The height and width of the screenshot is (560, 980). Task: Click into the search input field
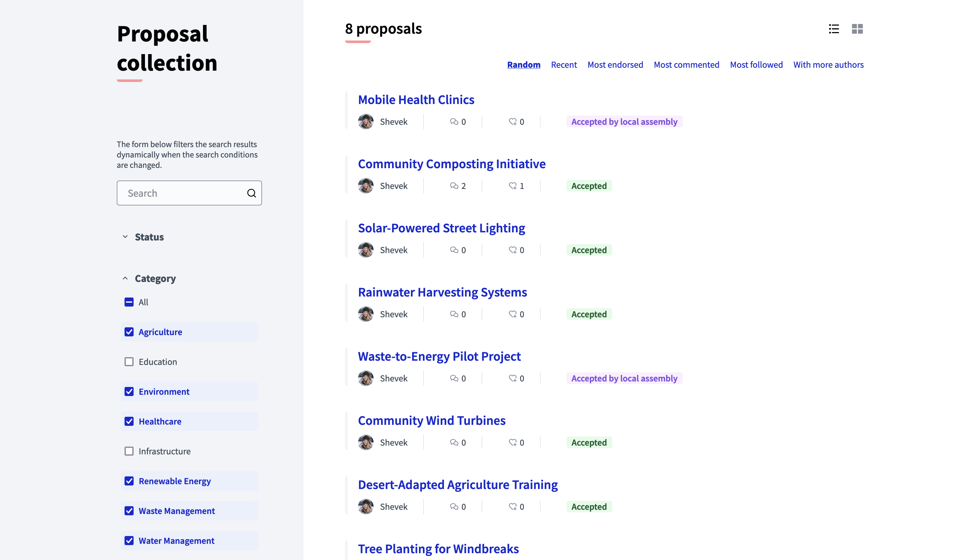(x=189, y=193)
